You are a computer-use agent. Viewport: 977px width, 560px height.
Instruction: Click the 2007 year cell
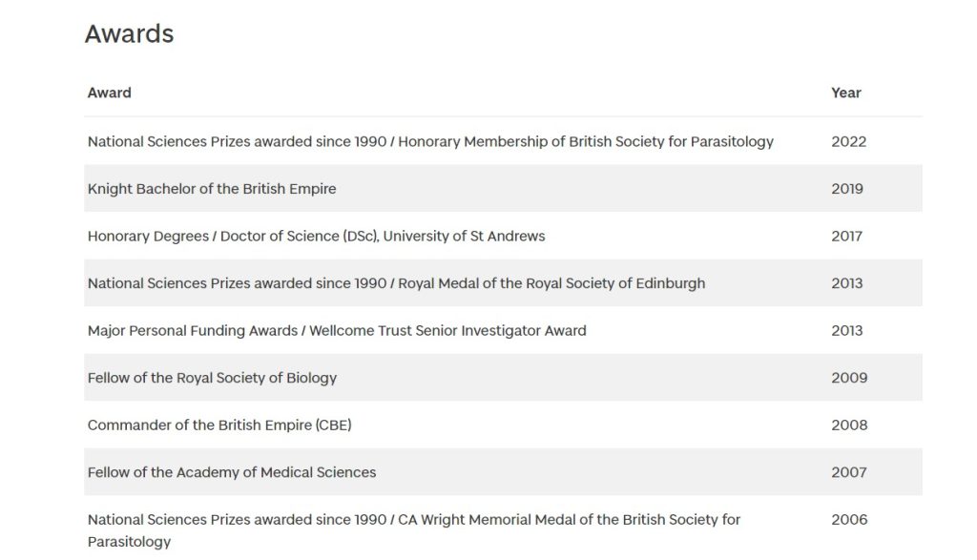tap(848, 472)
